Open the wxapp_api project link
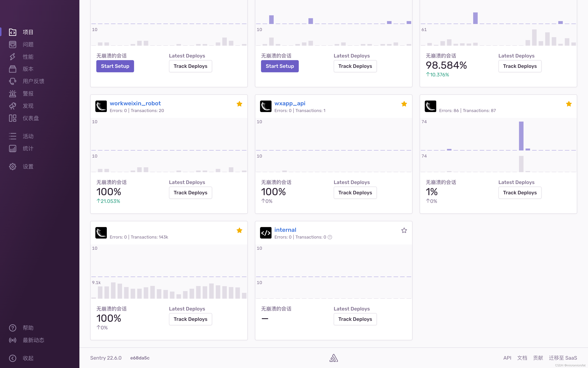Image resolution: width=588 pixels, height=368 pixels. tap(290, 103)
